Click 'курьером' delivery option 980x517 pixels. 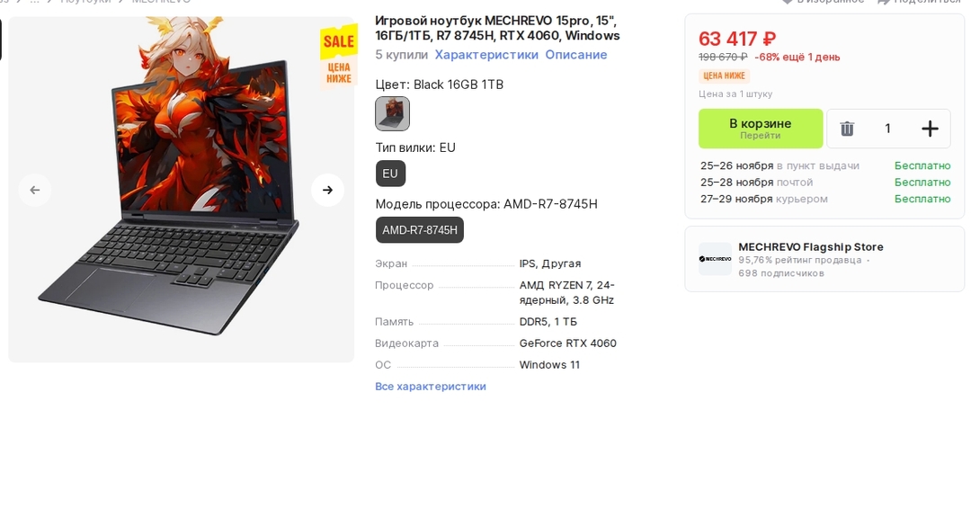[801, 199]
